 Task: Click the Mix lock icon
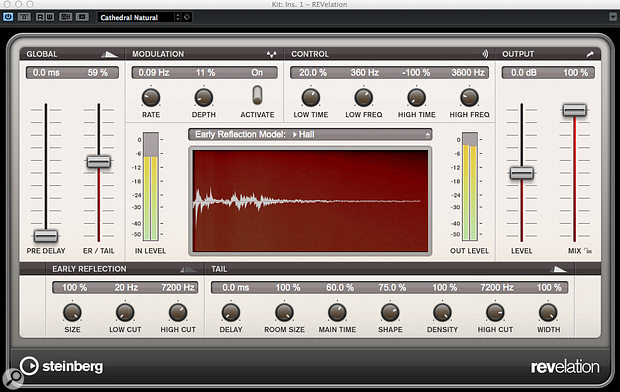click(x=588, y=251)
